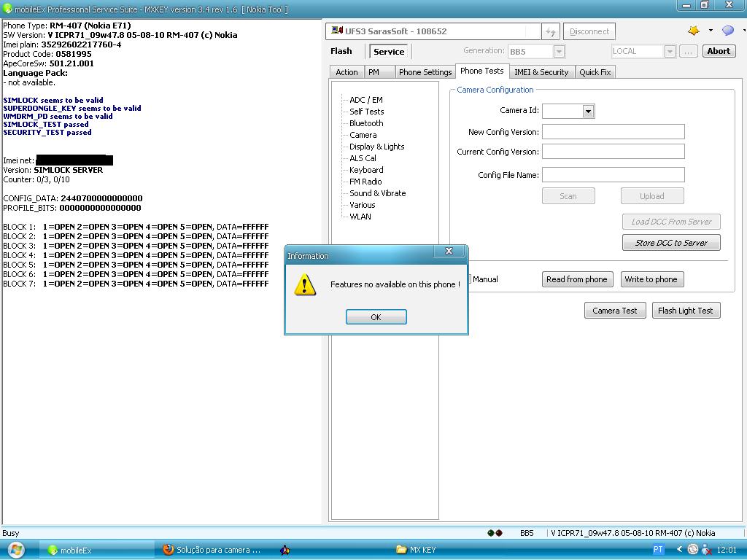The image size is (747, 560).
Task: Select Bluetooth in the tree
Action: pyautogui.click(x=366, y=122)
